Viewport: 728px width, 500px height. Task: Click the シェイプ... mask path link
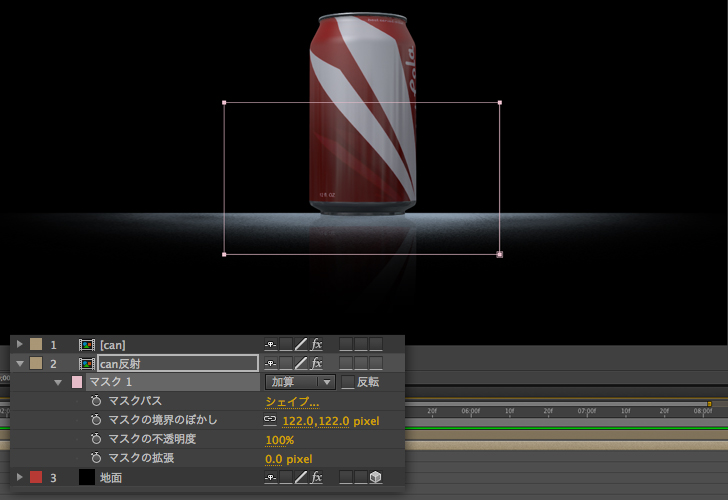(x=292, y=401)
